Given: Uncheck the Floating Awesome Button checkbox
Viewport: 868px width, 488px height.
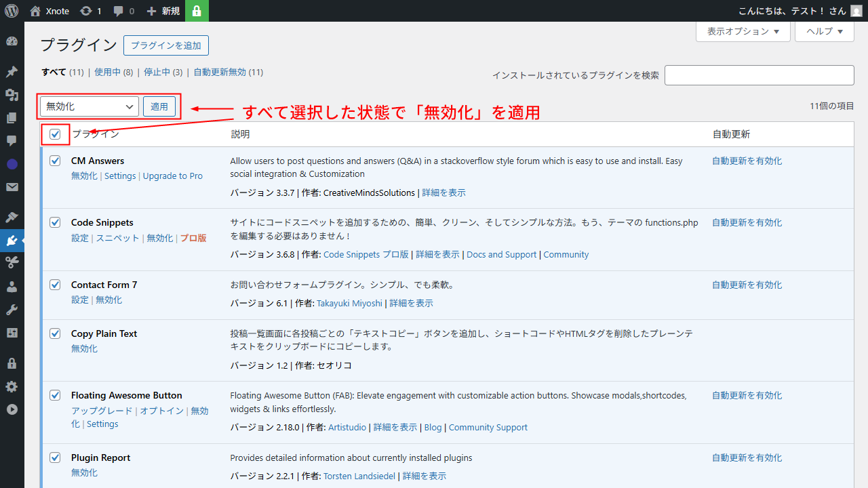Looking at the screenshot, I should [55, 395].
